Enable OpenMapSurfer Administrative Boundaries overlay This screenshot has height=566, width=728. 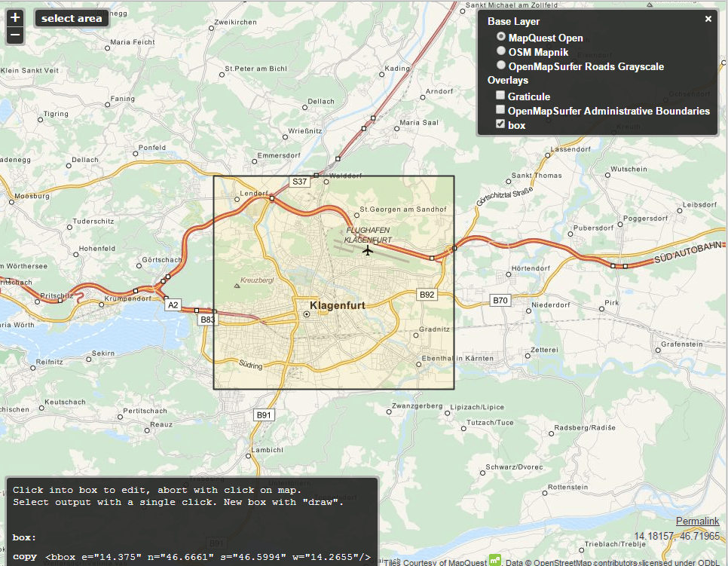(500, 109)
